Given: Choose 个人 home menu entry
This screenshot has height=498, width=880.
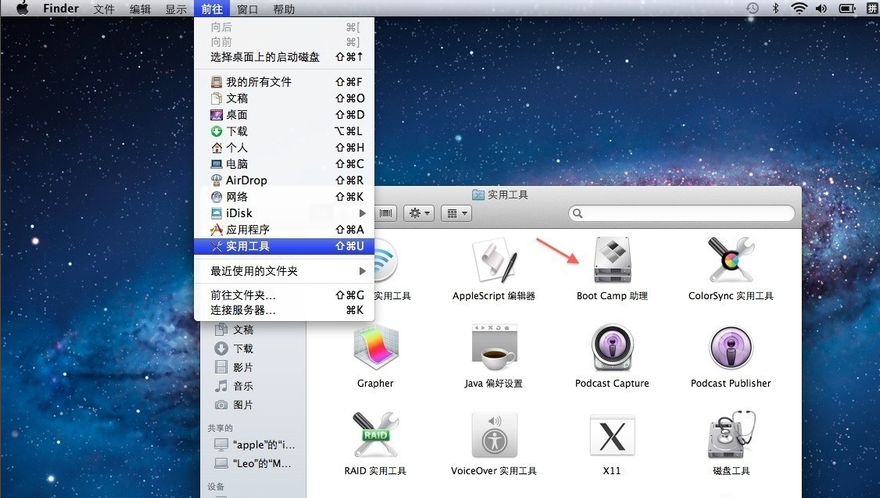Looking at the screenshot, I should tap(284, 148).
